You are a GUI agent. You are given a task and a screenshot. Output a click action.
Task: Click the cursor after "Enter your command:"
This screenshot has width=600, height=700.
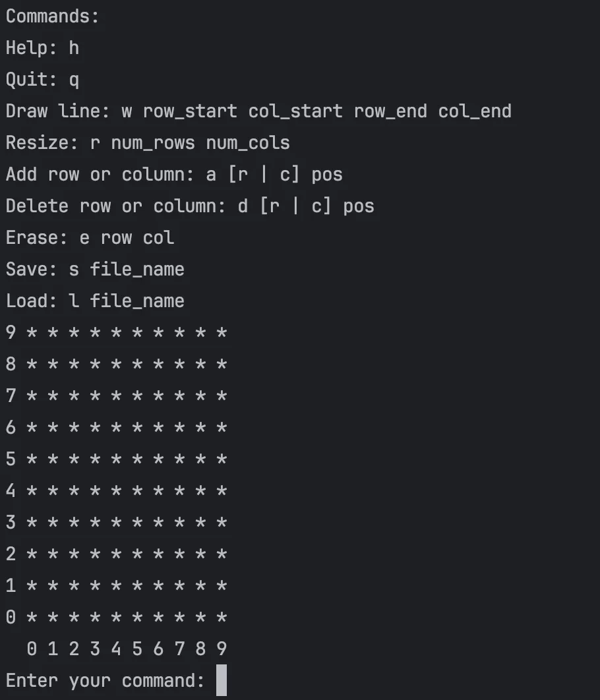[x=222, y=680]
